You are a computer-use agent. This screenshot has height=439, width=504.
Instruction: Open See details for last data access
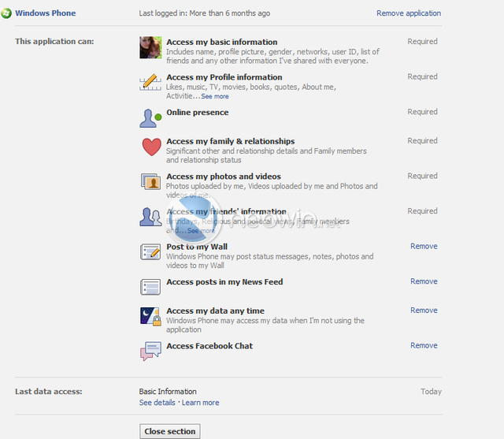coord(157,403)
